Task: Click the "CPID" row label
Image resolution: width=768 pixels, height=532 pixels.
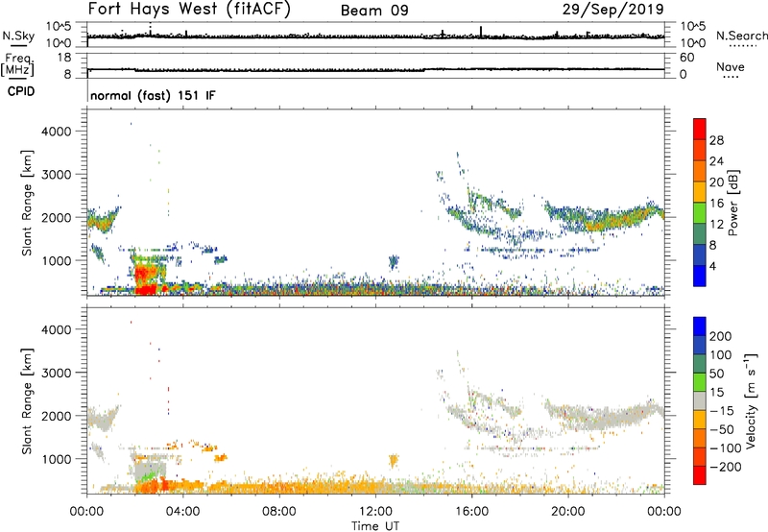Action: (x=21, y=91)
